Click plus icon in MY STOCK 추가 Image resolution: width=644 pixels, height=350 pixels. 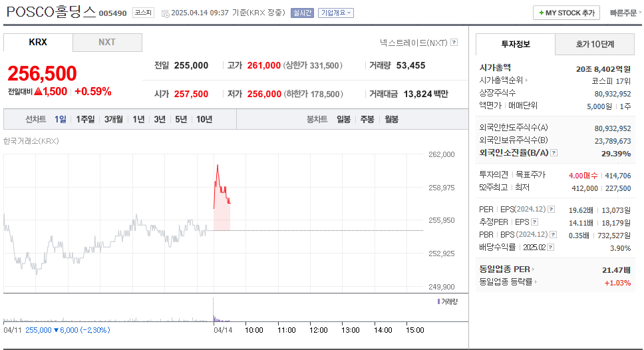pos(542,13)
